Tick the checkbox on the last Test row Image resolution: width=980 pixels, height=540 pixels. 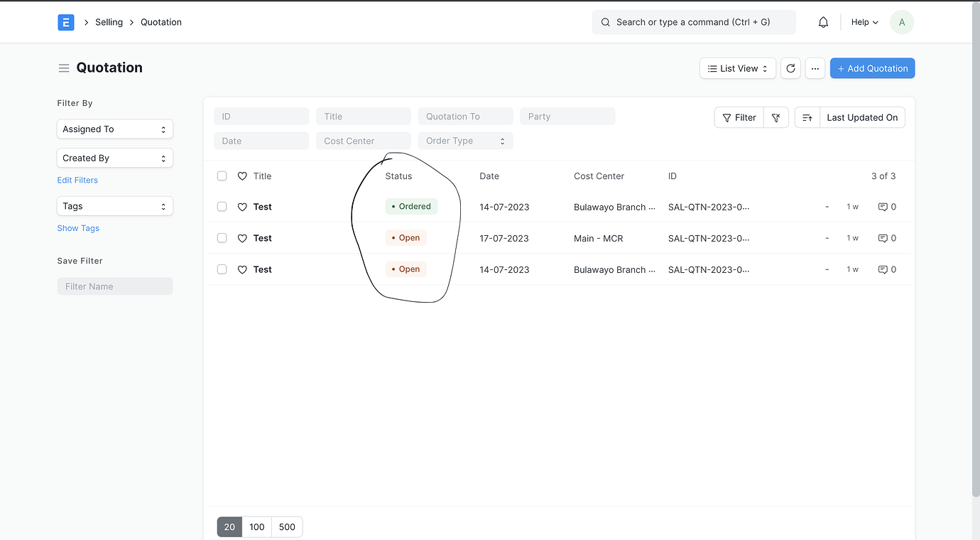(x=222, y=269)
